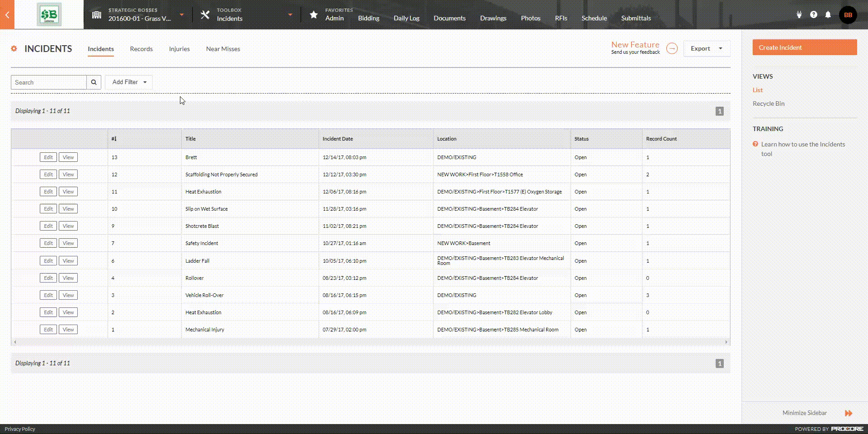The width and height of the screenshot is (868, 434).
Task: Open the notifications bell icon
Action: [828, 15]
